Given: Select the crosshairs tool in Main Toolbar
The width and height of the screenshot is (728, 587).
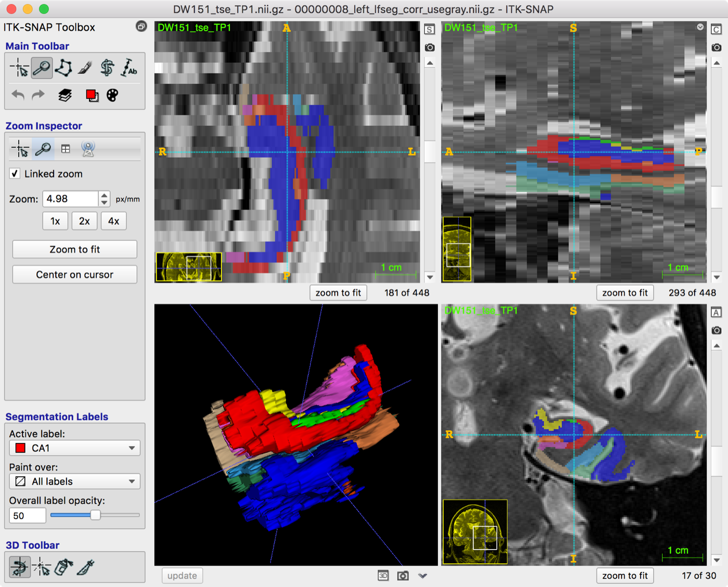Looking at the screenshot, I should click(x=19, y=68).
